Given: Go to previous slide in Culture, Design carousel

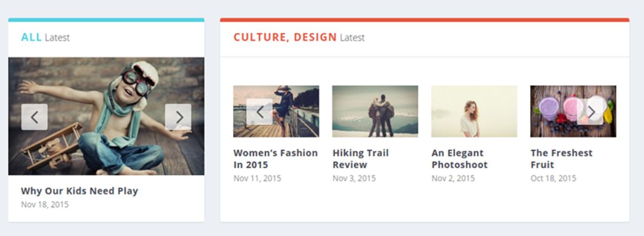Looking at the screenshot, I should [x=259, y=112].
